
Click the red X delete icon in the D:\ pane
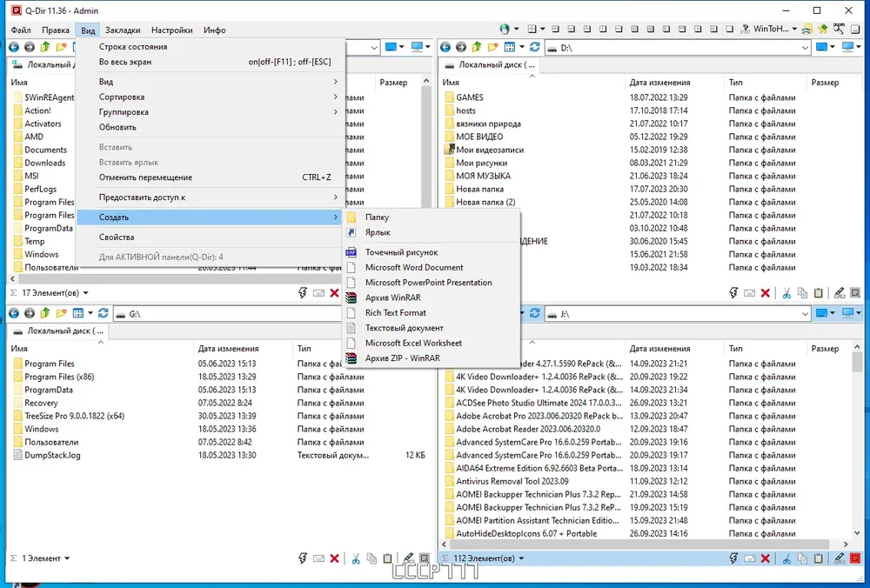pos(765,293)
